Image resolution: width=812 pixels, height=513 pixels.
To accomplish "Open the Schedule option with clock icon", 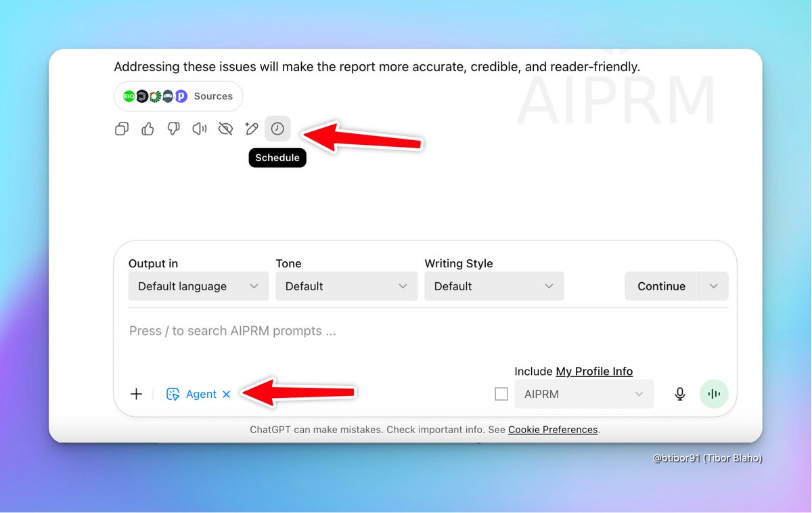I will pyautogui.click(x=277, y=129).
